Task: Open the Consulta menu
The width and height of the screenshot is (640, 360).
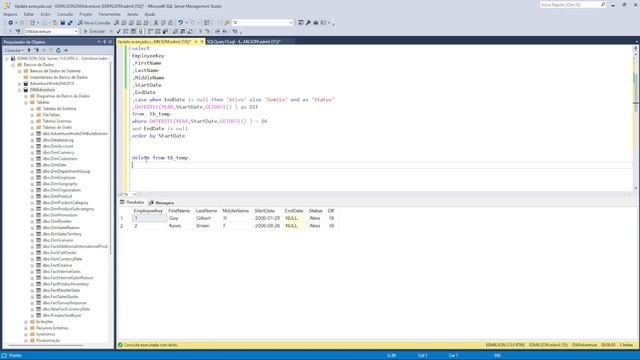Action: pos(65,14)
